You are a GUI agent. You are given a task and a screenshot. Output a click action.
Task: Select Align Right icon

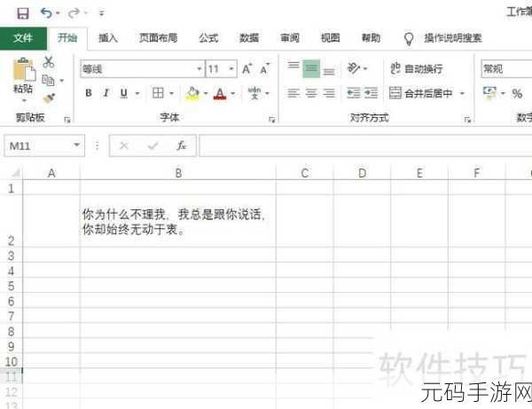(x=329, y=93)
